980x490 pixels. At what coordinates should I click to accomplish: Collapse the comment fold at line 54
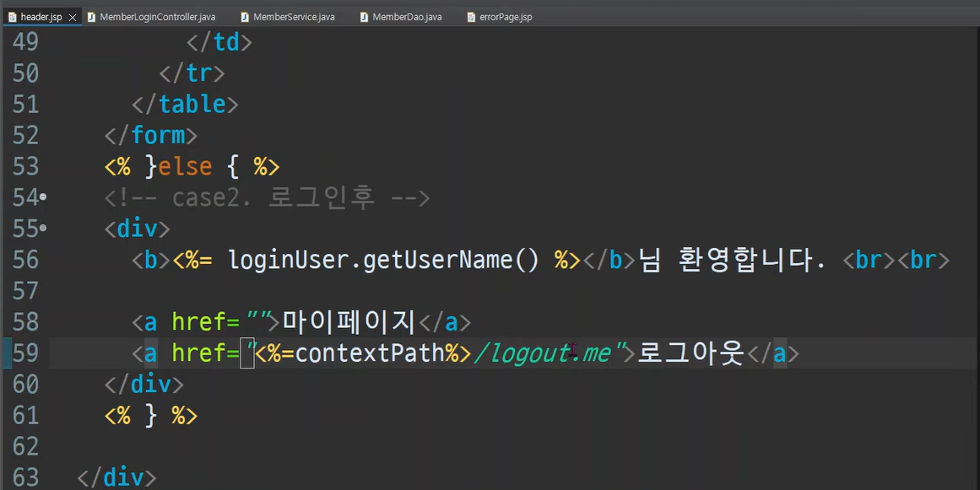tap(43, 197)
